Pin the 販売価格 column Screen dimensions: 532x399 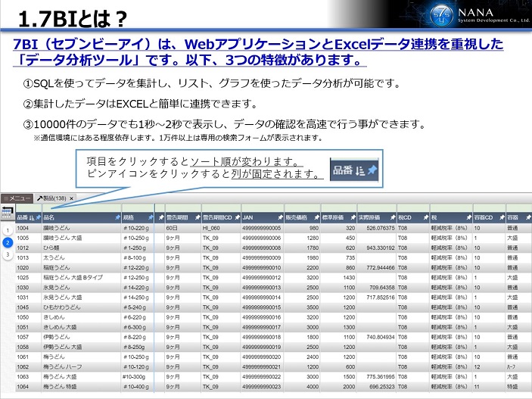(316, 217)
